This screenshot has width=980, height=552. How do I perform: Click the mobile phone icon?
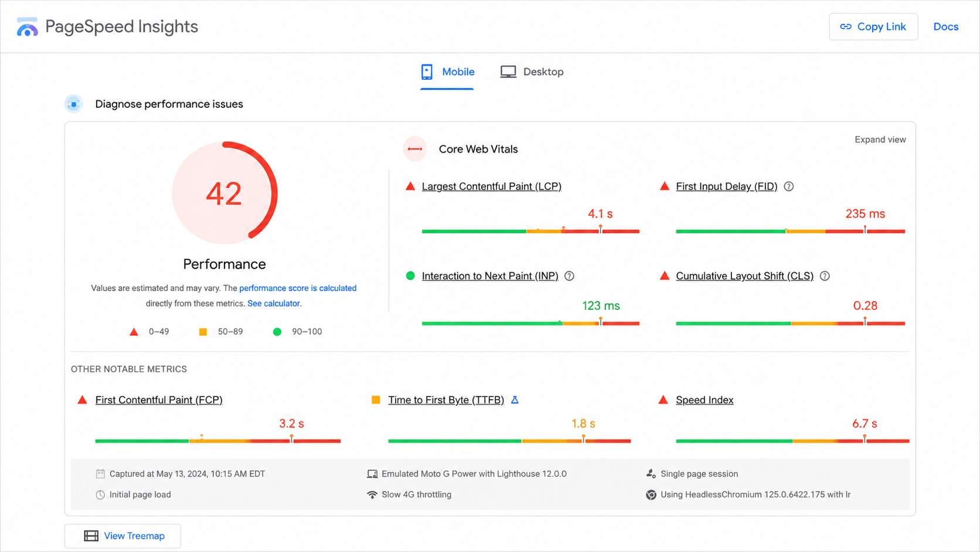(427, 72)
